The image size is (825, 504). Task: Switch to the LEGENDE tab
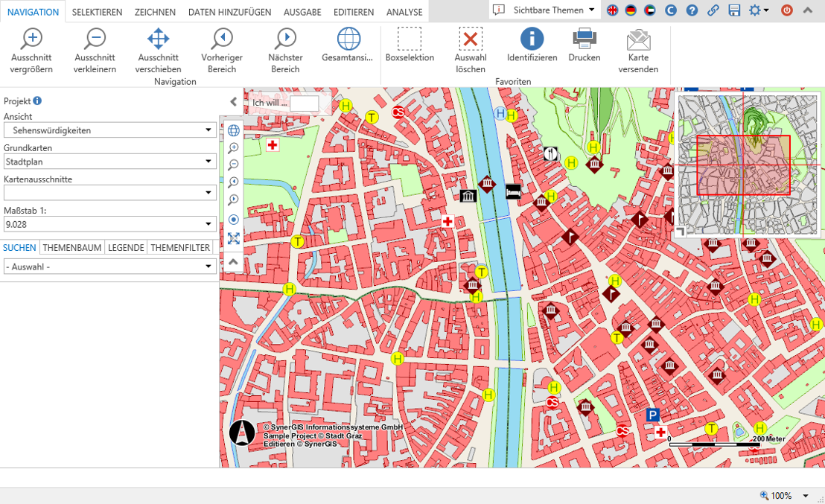pyautogui.click(x=126, y=248)
